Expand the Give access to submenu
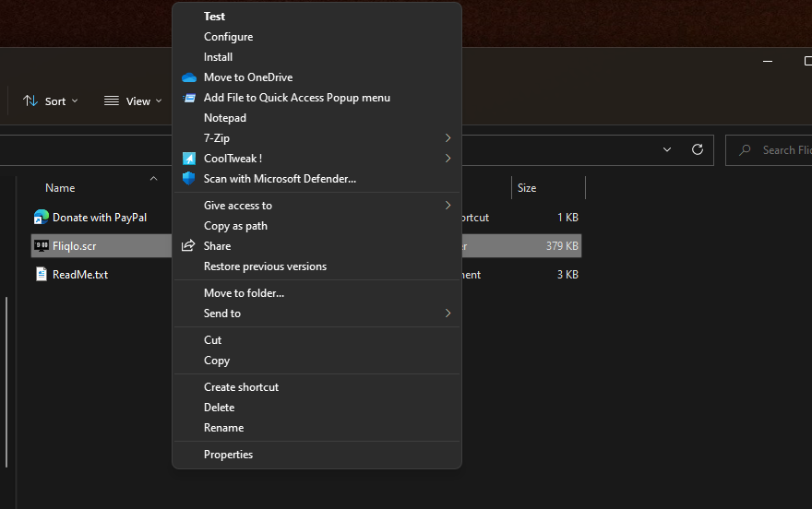This screenshot has height=509, width=812. click(x=448, y=206)
